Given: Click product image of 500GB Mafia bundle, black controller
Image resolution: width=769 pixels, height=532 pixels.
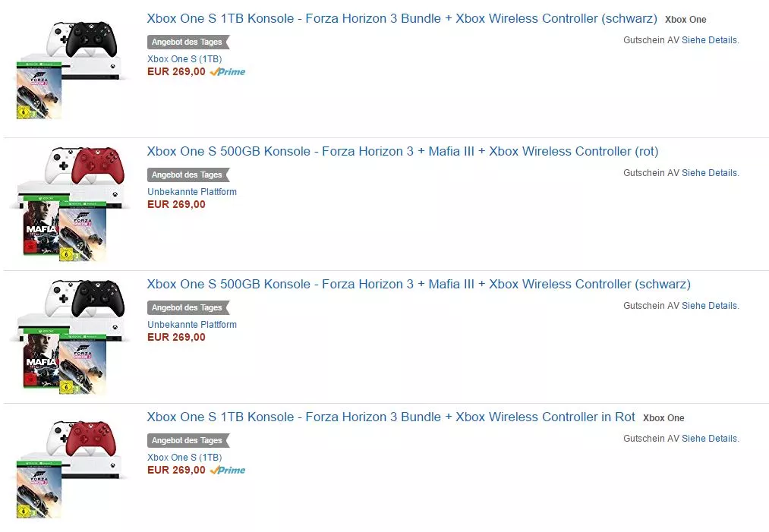Looking at the screenshot, I should pos(68,335).
